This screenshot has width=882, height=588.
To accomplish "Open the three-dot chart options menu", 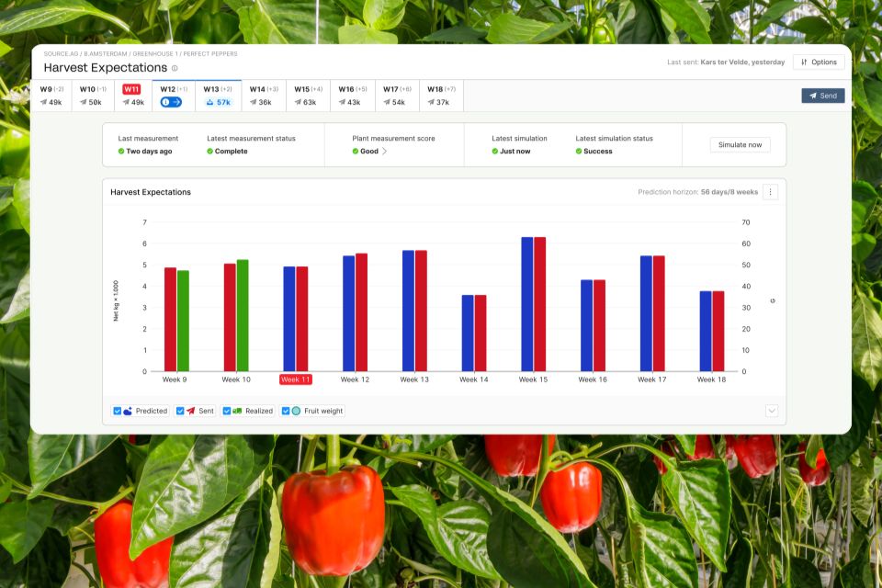I will tap(770, 192).
